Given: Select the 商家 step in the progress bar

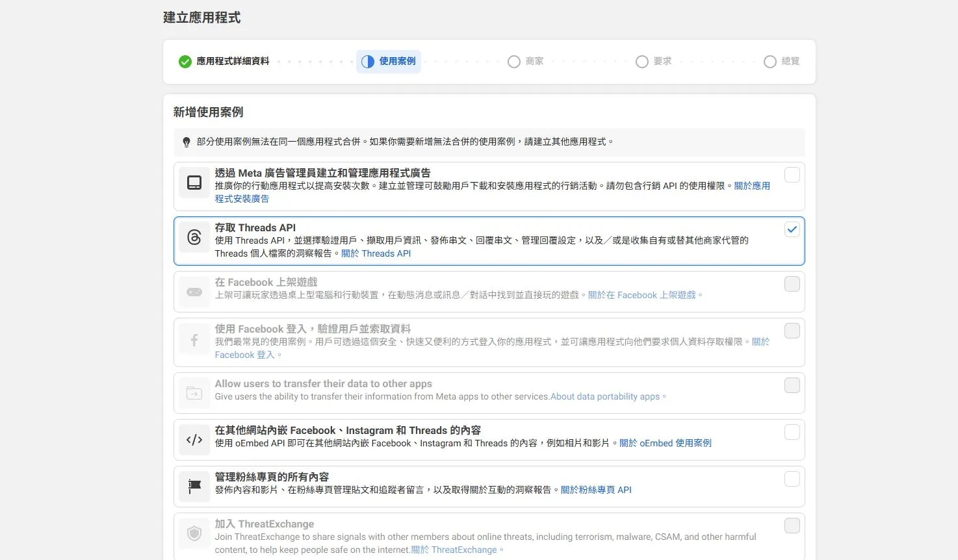Looking at the screenshot, I should (x=526, y=61).
